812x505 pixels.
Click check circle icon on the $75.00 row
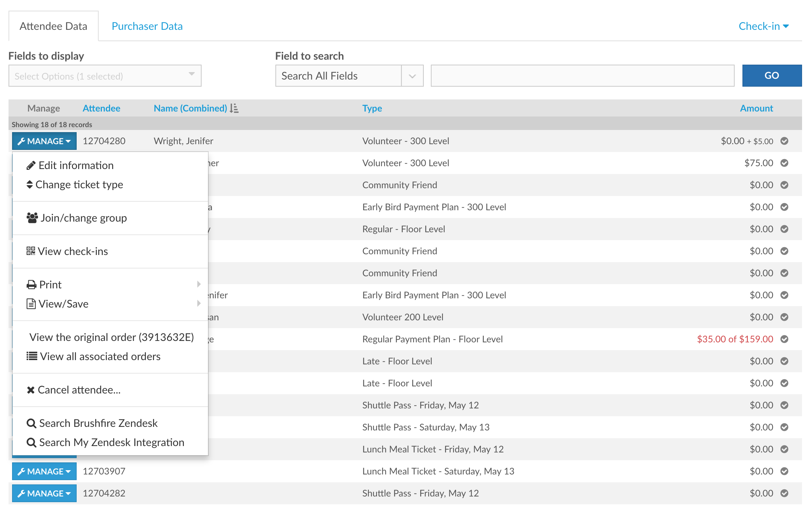point(784,163)
